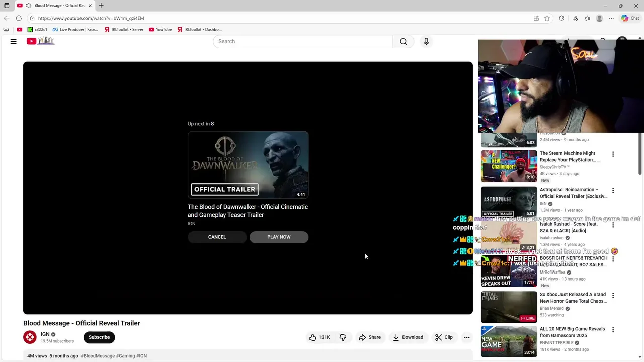The width and height of the screenshot is (644, 362).
Task: Open the ENFANT TERRIBLE channel name
Action: pyautogui.click(x=556, y=343)
